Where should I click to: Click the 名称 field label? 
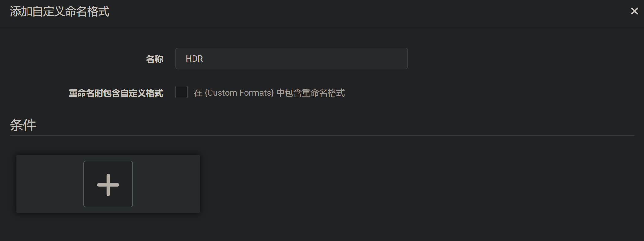[x=155, y=59]
